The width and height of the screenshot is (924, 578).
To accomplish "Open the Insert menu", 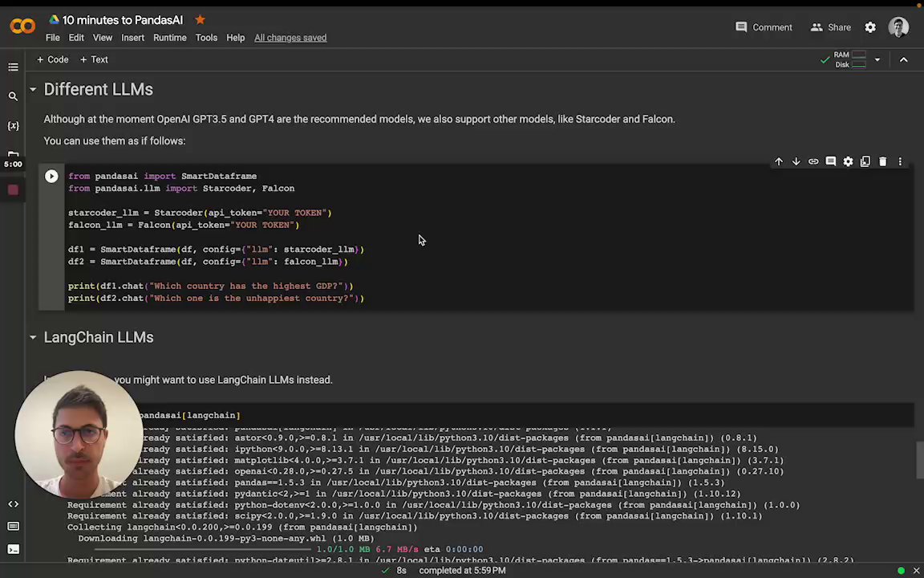I will [x=132, y=38].
